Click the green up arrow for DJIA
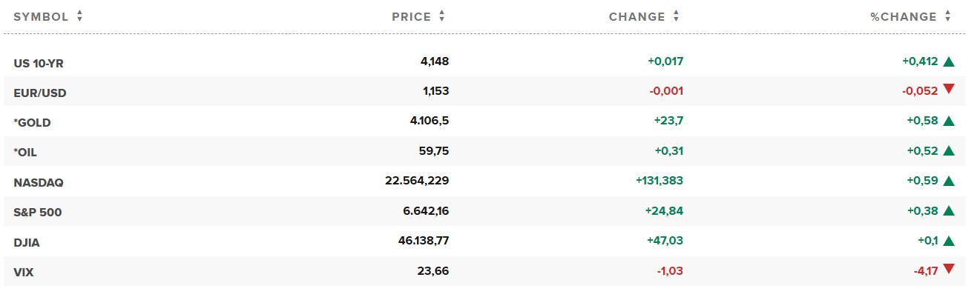This screenshot has height=300, width=980. (949, 241)
